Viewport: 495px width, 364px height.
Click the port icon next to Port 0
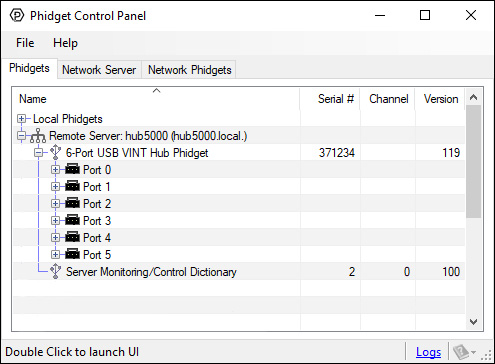point(72,169)
